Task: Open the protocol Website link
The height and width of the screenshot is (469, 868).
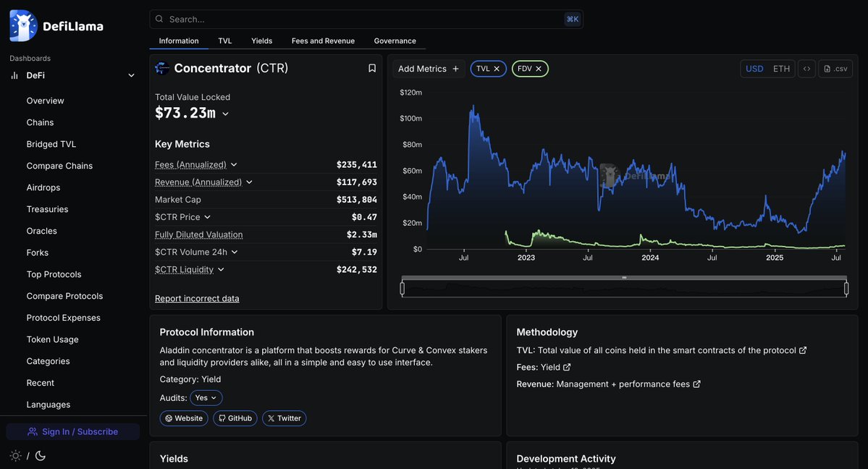Action: [184, 418]
